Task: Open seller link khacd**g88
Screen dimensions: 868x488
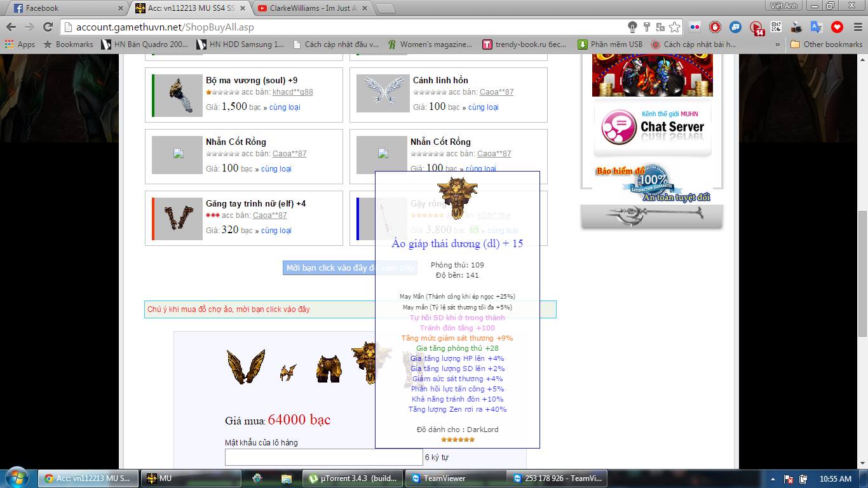Action: [292, 92]
